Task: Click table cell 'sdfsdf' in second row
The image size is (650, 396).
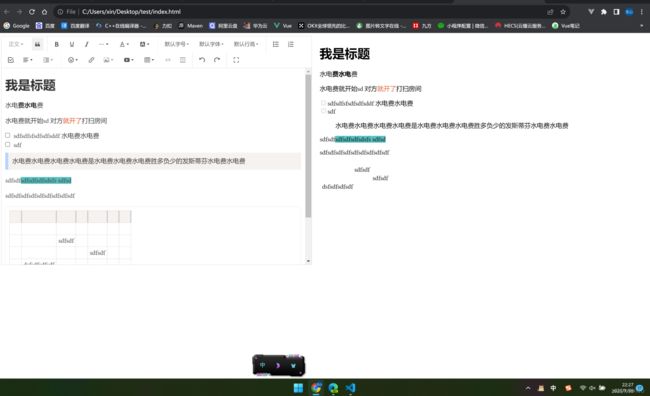Action: pos(66,241)
